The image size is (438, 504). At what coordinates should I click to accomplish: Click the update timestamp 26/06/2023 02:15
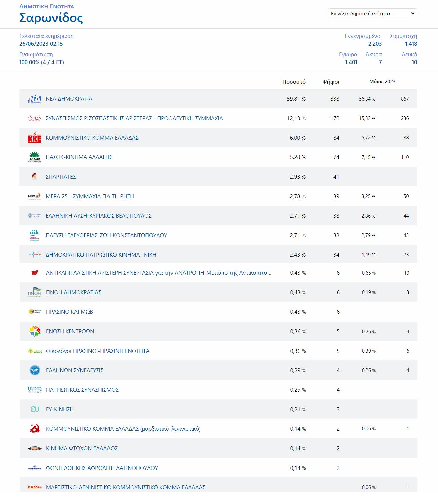pos(41,44)
